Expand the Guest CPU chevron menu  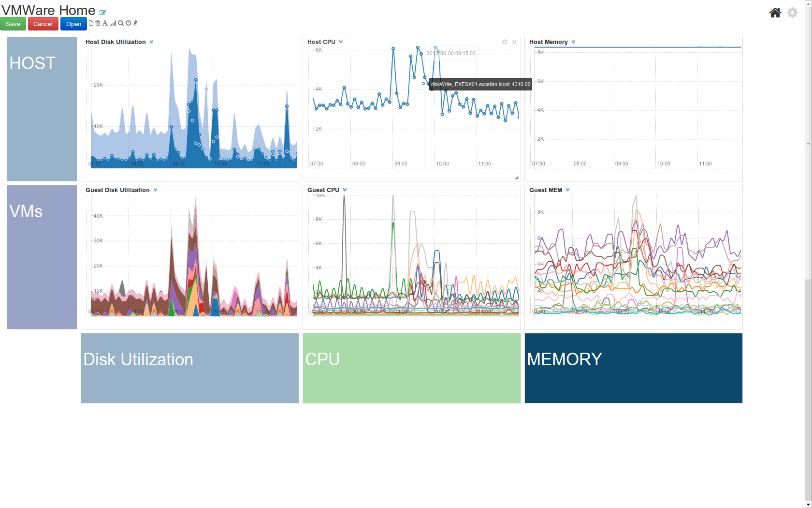coord(345,190)
